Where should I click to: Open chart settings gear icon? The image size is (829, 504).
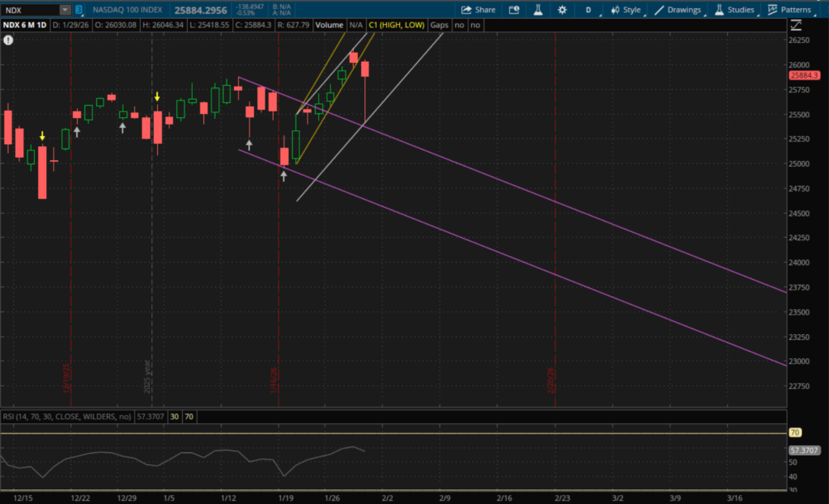563,10
